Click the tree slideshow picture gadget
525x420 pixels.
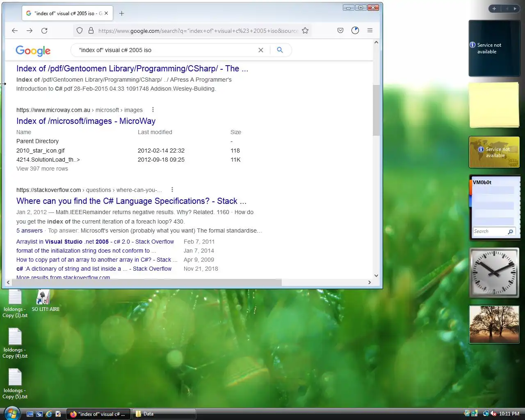point(494,324)
